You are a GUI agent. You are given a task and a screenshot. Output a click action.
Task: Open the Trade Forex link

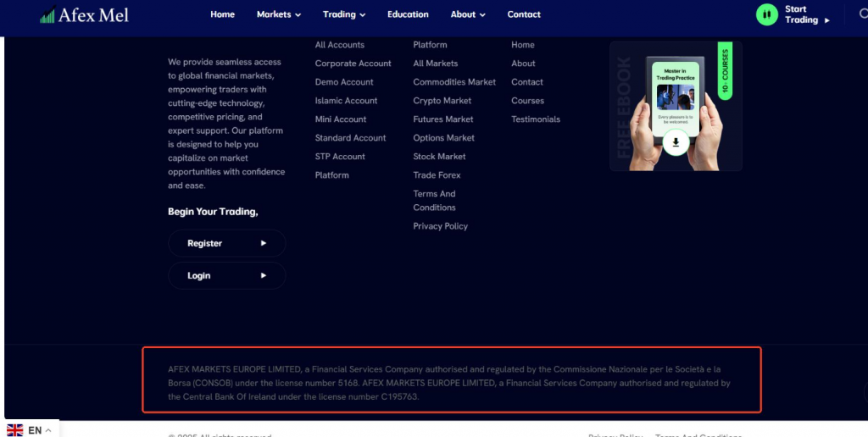[437, 175]
